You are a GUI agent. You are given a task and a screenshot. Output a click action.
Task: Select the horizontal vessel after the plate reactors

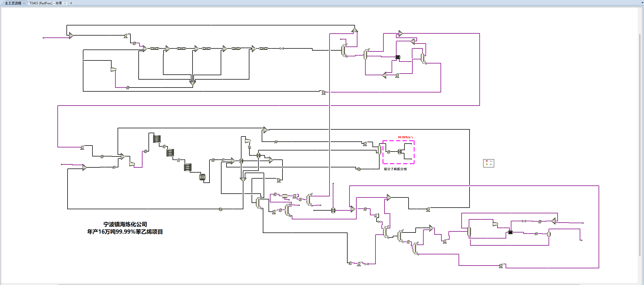tap(202, 177)
